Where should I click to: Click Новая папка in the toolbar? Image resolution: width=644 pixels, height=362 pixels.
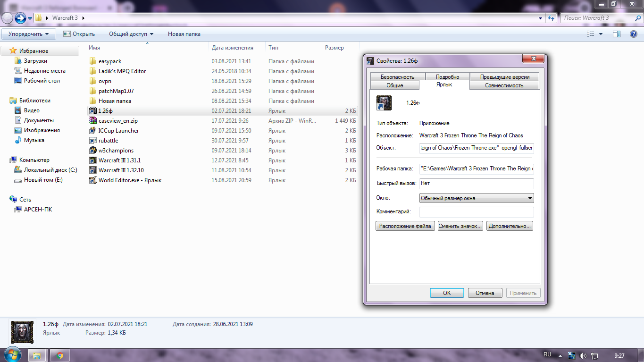pos(184,34)
